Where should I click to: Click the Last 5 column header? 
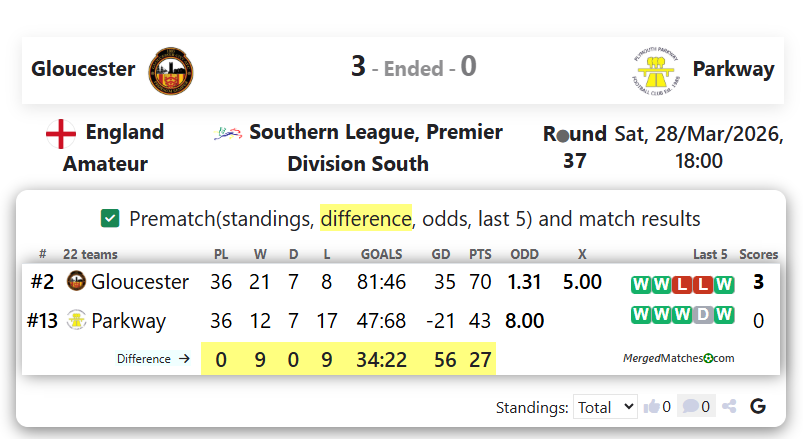(710, 255)
